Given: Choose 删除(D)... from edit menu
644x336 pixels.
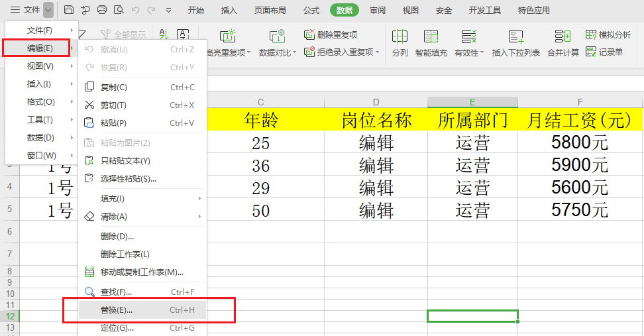Looking at the screenshot, I should (x=142, y=237).
